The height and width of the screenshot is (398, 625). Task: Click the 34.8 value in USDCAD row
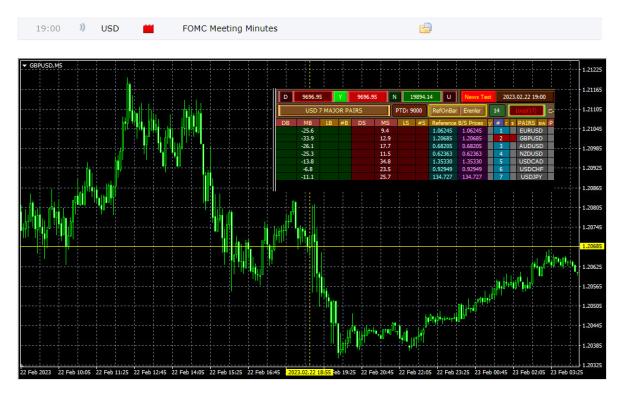tap(385, 161)
